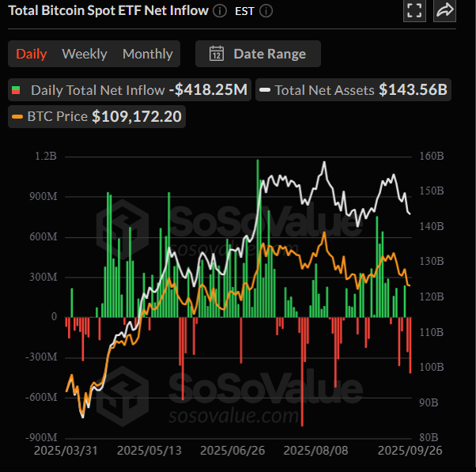Viewport: 476px width, 472px height.
Task: Click the share arrow icon
Action: (445, 10)
